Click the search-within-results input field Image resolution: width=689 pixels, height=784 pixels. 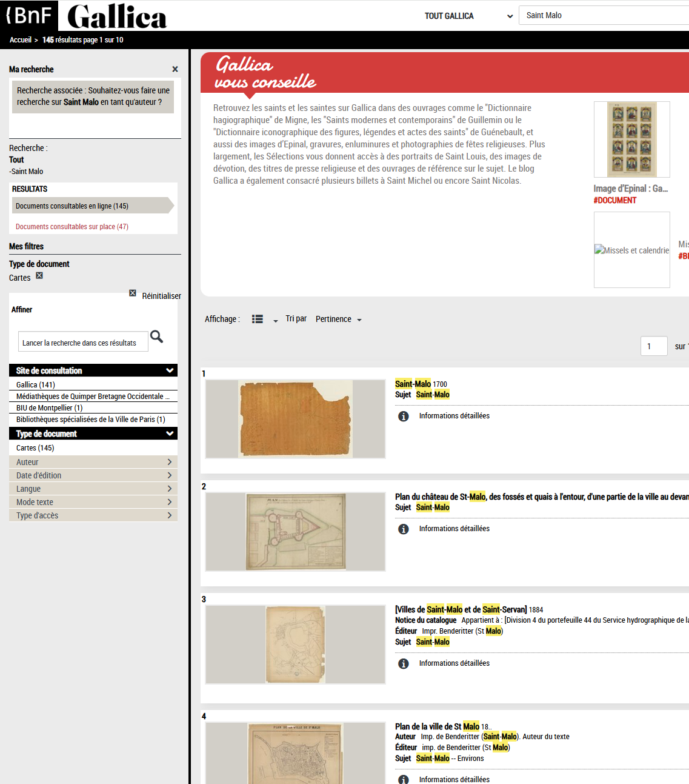(83, 342)
